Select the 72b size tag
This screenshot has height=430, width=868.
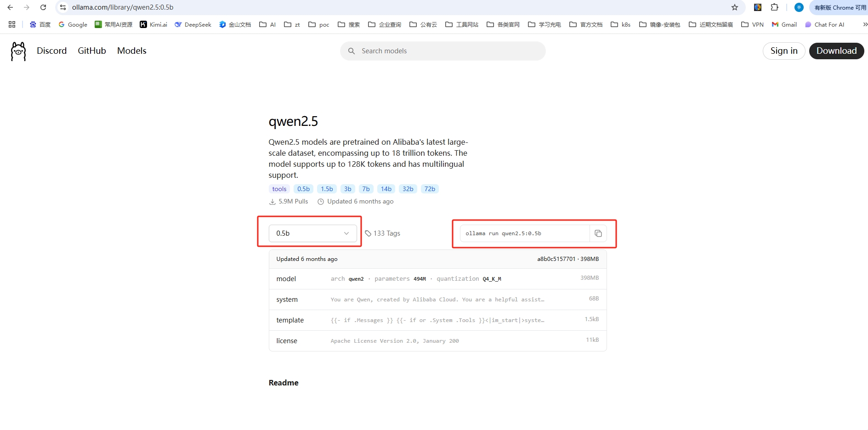point(430,189)
